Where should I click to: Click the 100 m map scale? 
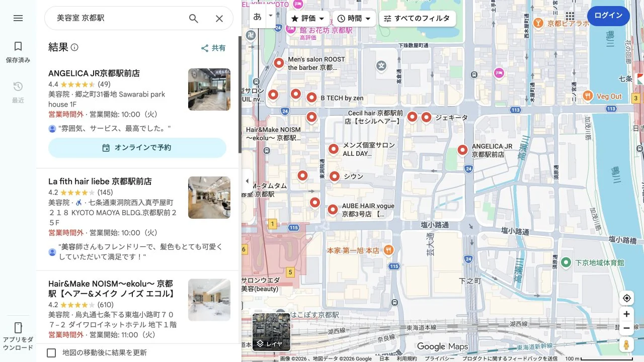click(x=599, y=358)
